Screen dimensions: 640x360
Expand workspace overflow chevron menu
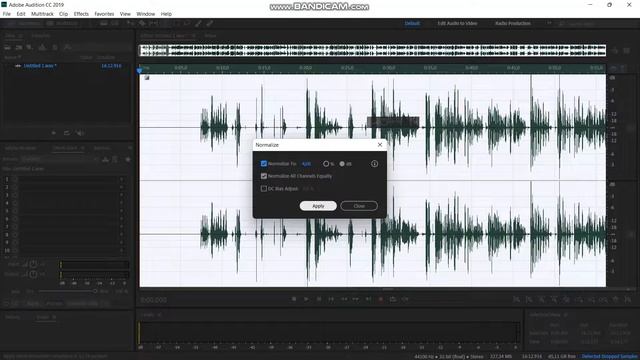549,23
